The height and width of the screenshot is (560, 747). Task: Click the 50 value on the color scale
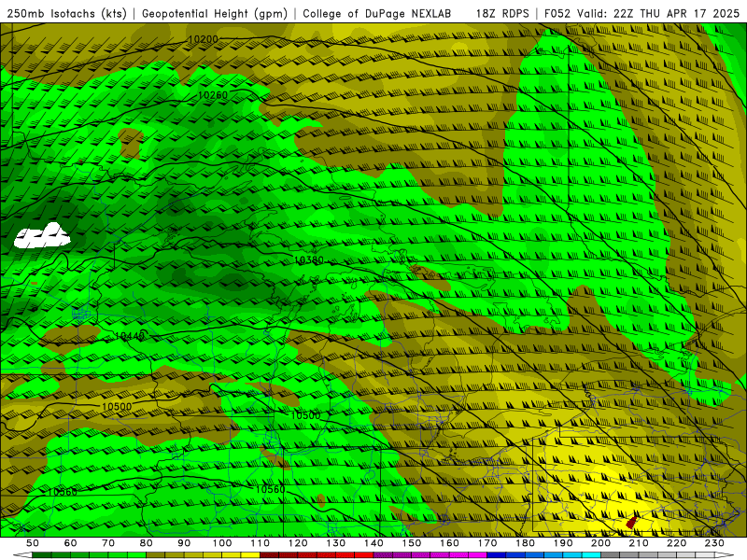click(x=33, y=543)
